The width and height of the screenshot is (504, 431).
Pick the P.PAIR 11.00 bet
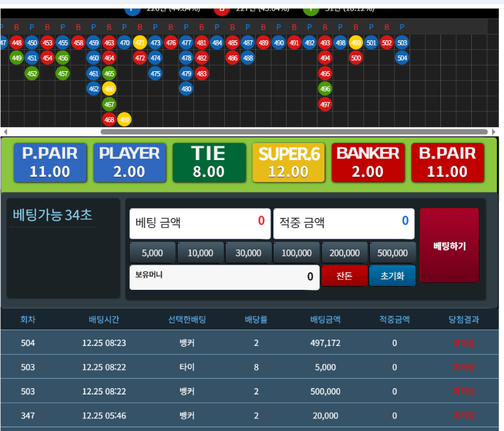click(x=50, y=163)
